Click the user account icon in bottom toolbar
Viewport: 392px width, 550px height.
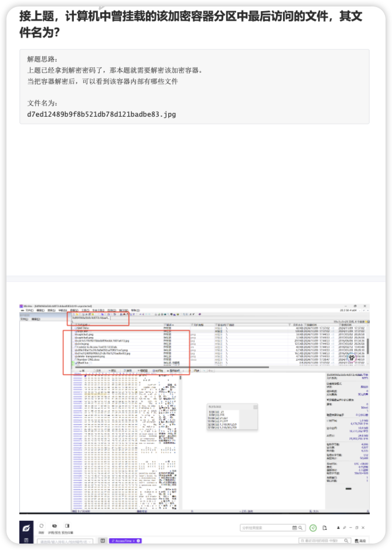click(x=338, y=528)
